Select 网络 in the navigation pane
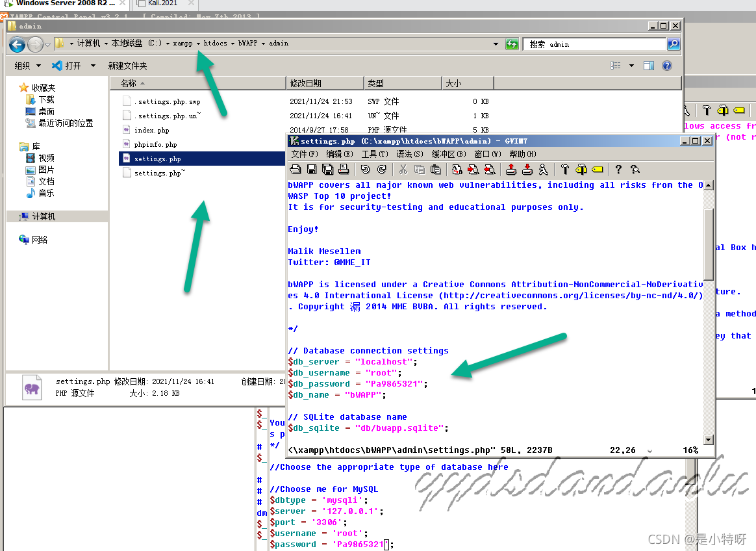Image resolution: width=756 pixels, height=551 pixels. [x=34, y=240]
